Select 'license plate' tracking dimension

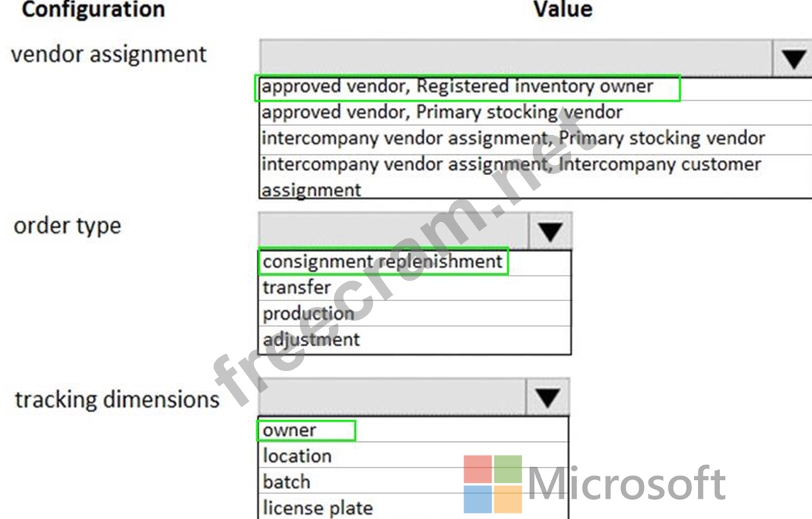pyautogui.click(x=318, y=508)
